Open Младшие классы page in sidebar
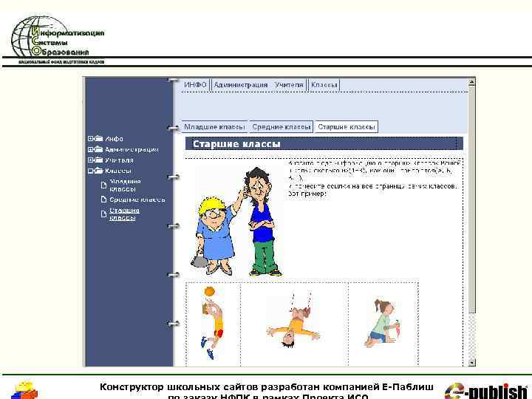This screenshot has width=532, height=399. 125,185
